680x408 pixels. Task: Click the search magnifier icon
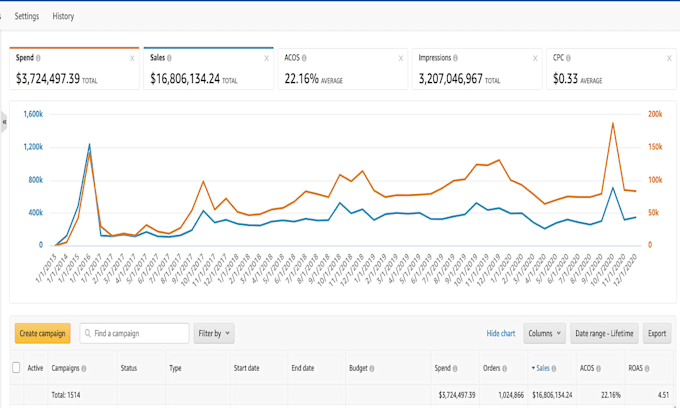click(88, 333)
